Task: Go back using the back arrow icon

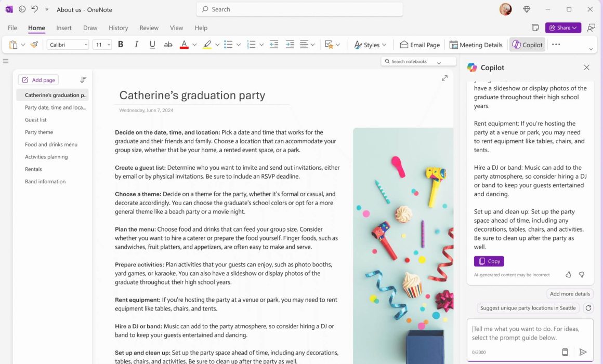Action: tap(22, 9)
